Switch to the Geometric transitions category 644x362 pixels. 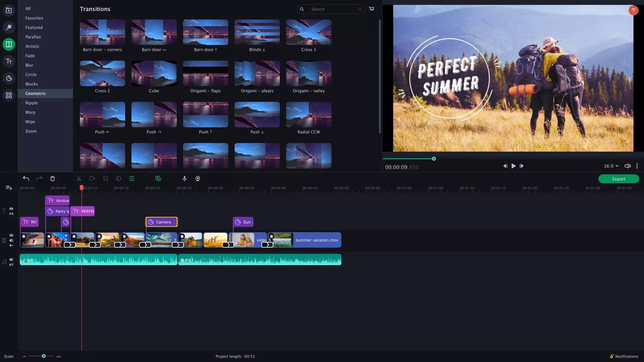tap(36, 94)
